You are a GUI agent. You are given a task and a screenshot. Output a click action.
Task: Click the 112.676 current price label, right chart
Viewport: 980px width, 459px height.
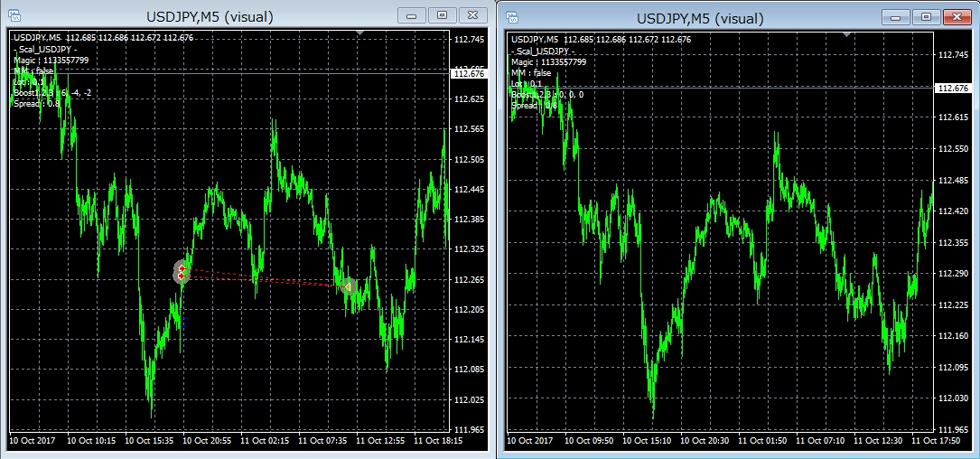click(x=956, y=88)
